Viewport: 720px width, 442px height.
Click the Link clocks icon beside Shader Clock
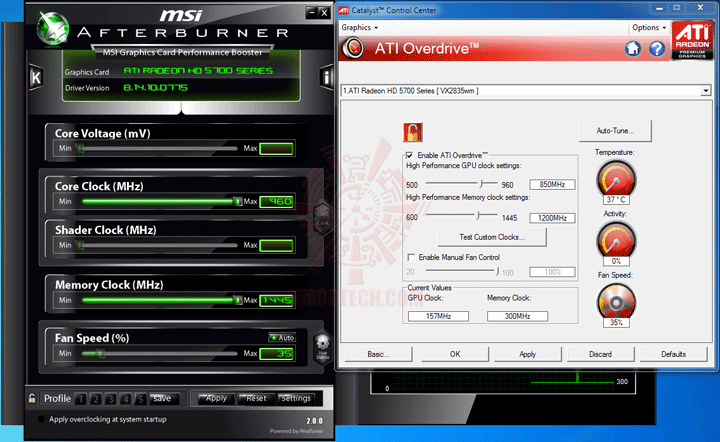[322, 218]
